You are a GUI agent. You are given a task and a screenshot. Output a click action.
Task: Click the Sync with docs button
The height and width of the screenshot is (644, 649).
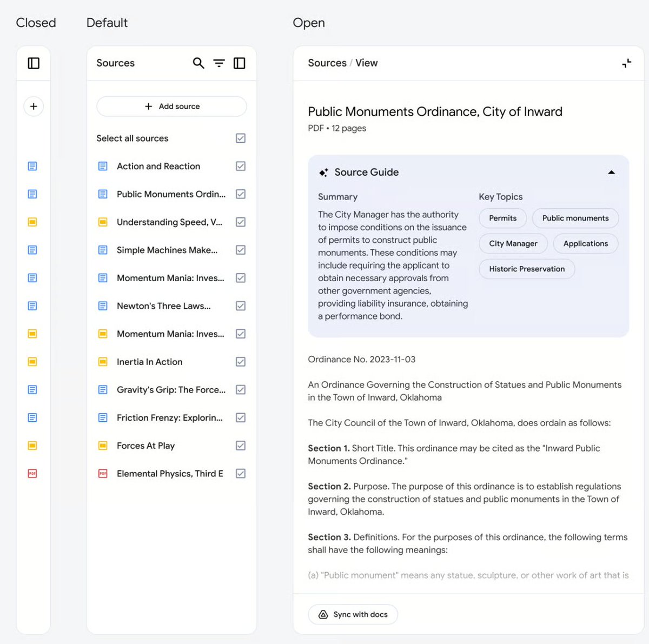(x=353, y=614)
